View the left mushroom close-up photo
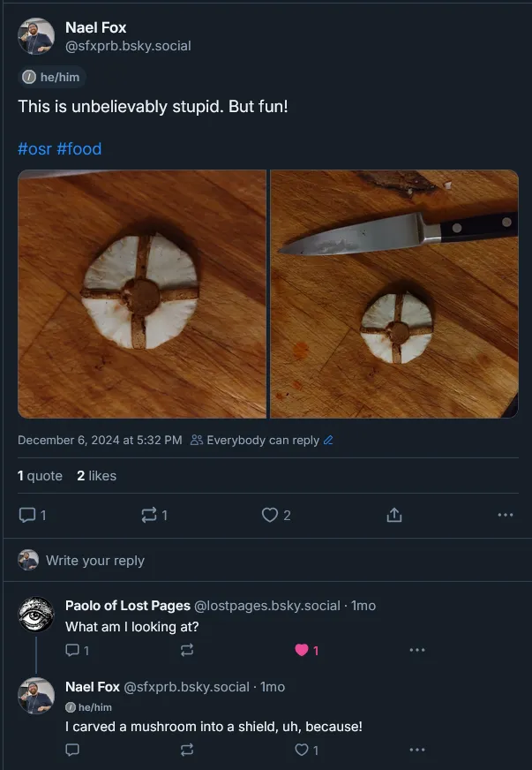The height and width of the screenshot is (770, 532). [142, 294]
